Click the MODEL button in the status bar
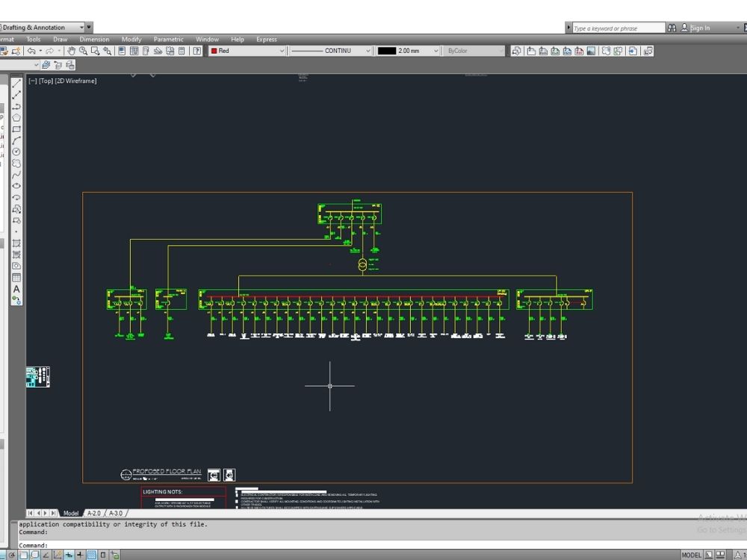The height and width of the screenshot is (560, 747). [692, 555]
